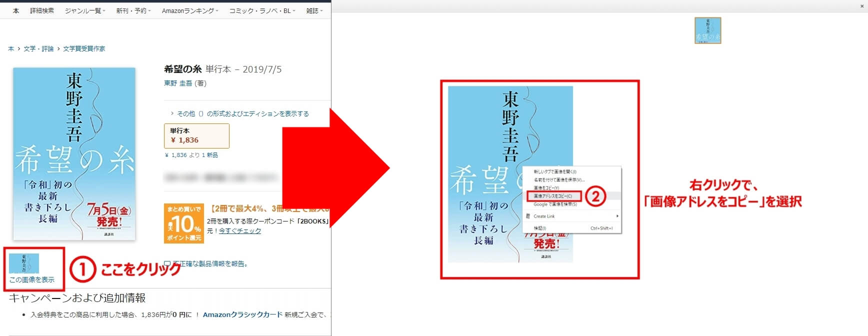Click the Create Link icon in context menu
The width and height of the screenshot is (868, 336).
coord(528,216)
